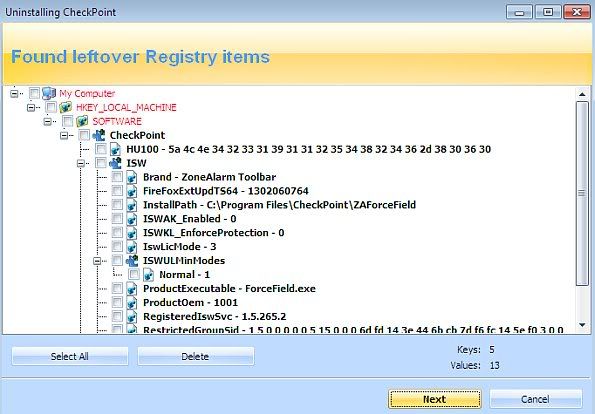Image resolution: width=595 pixels, height=414 pixels.
Task: Click the HKEY_LOCAL_MACHINE registry icon
Action: coord(66,107)
